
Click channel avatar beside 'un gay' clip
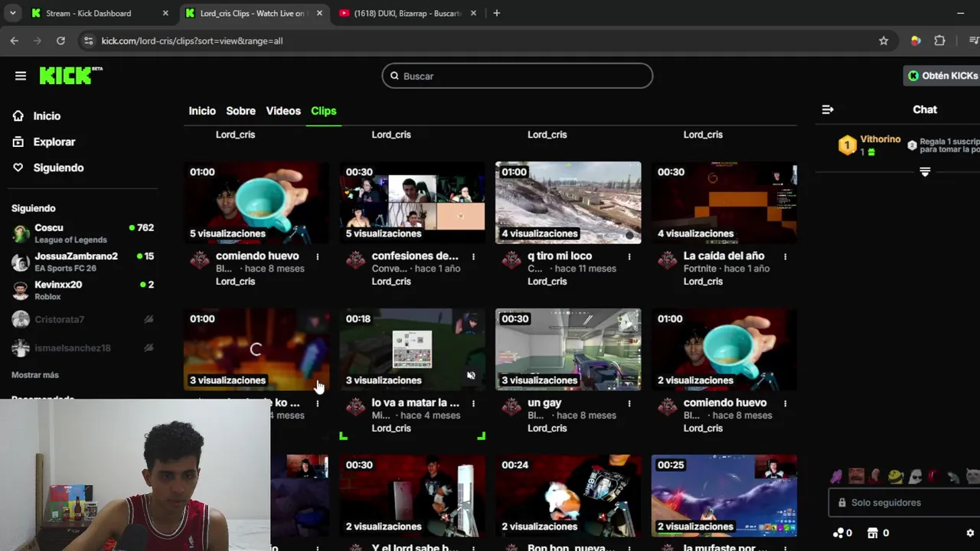click(x=511, y=407)
